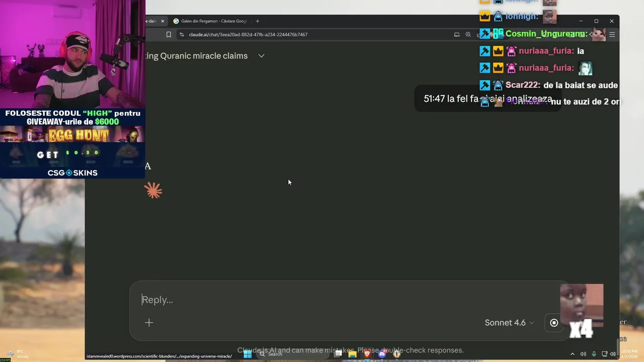Expand the chat title dropdown chevron

tap(261, 56)
